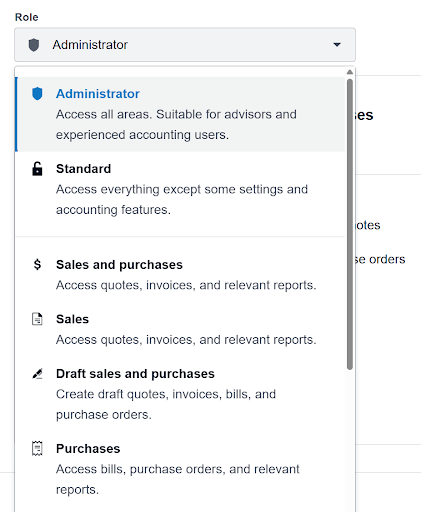421x512 pixels.
Task: Select the Administrator role option
Action: click(180, 114)
